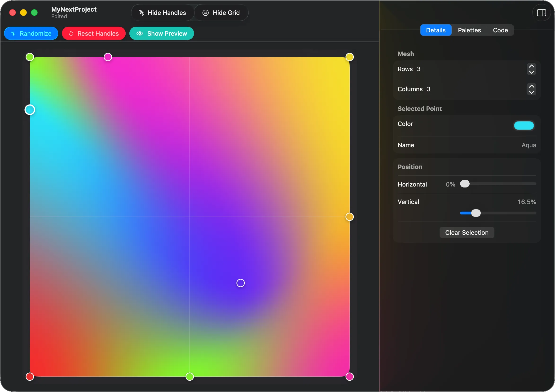
Task: Select the center mesh point handle
Action: tap(241, 283)
